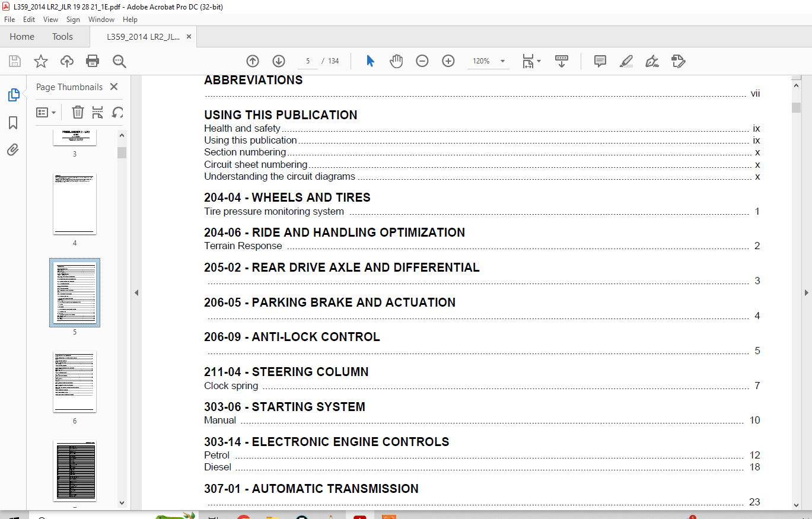
Task: Open the View menu
Action: coord(51,20)
